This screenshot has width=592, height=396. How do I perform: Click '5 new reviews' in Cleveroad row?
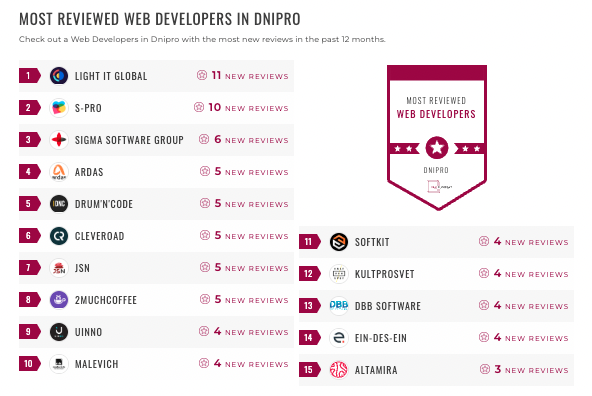251,236
